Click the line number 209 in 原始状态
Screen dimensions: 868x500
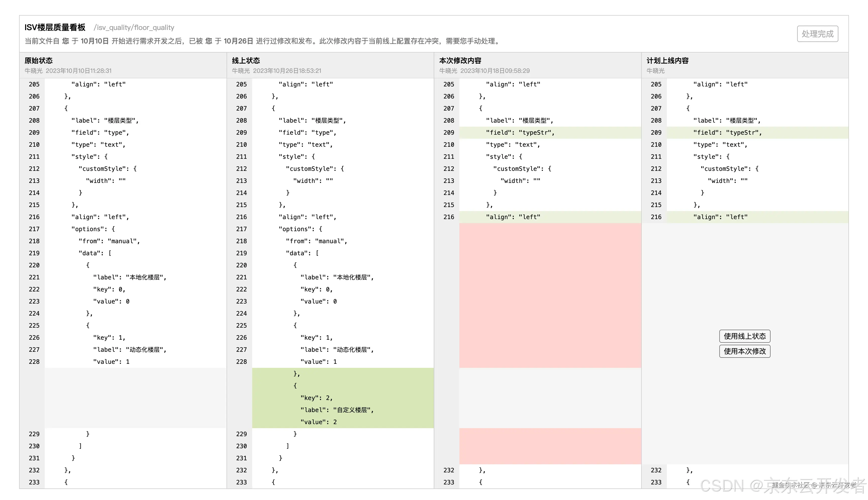[x=34, y=133]
